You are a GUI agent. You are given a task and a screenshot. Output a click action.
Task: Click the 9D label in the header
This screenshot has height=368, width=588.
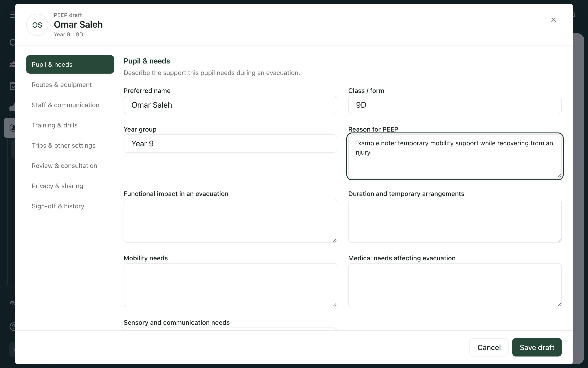coord(79,34)
